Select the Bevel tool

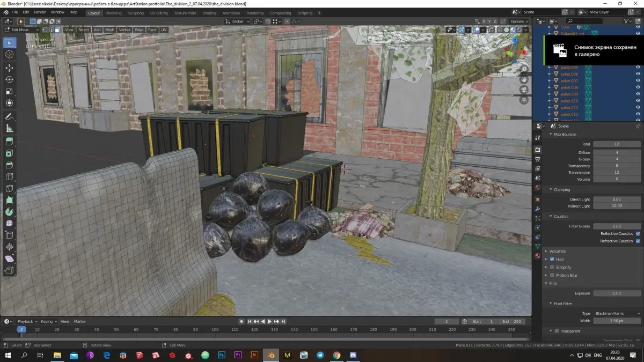tap(10, 165)
